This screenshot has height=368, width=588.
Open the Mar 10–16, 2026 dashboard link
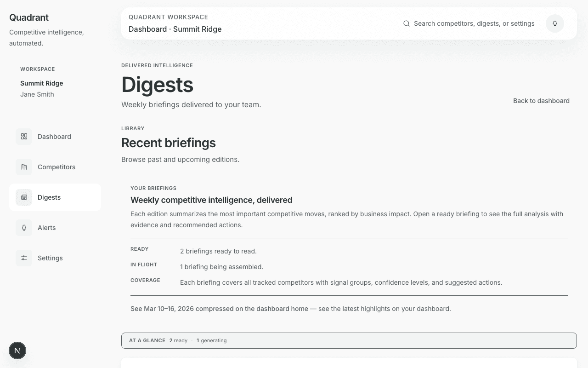tap(219, 309)
